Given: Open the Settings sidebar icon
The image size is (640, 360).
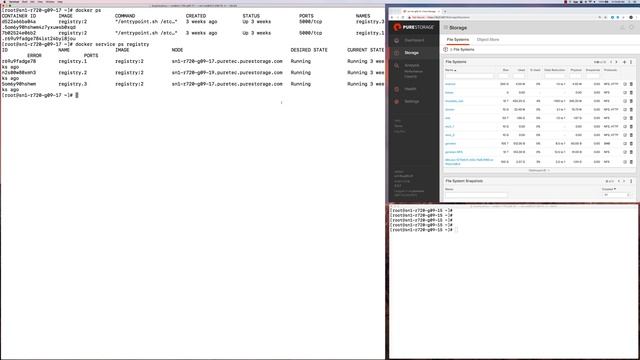Looking at the screenshot, I should pos(396,102).
